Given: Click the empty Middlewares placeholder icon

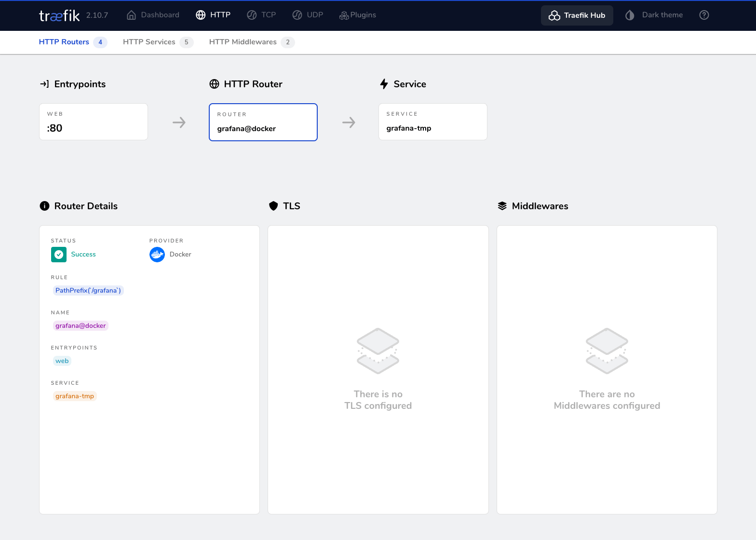Looking at the screenshot, I should pos(607,351).
